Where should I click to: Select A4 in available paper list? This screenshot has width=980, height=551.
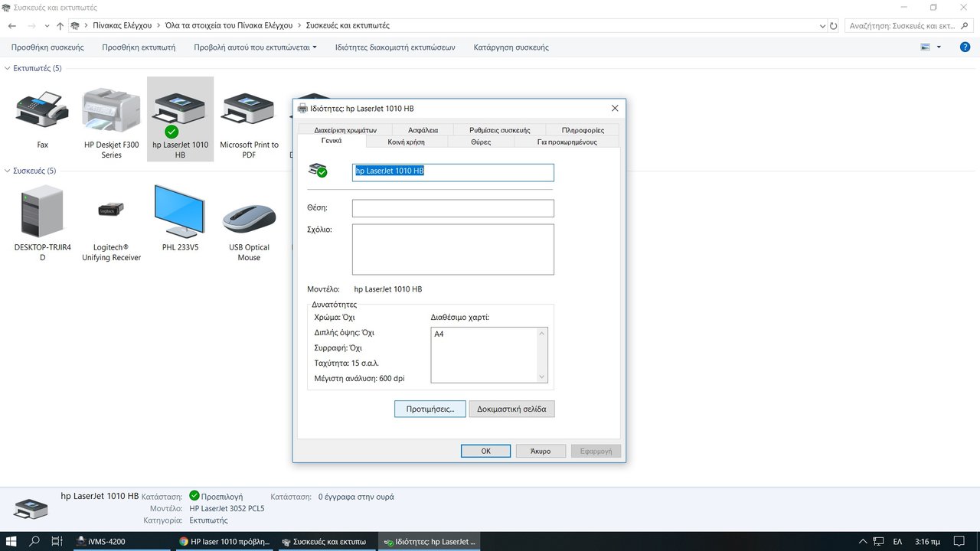[x=439, y=334]
